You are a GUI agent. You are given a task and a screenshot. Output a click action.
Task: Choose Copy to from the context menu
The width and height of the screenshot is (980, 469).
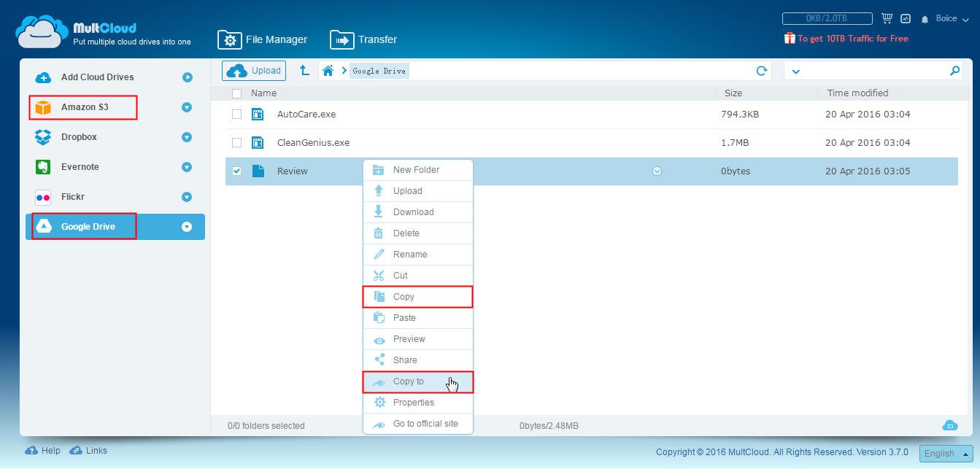(x=418, y=381)
